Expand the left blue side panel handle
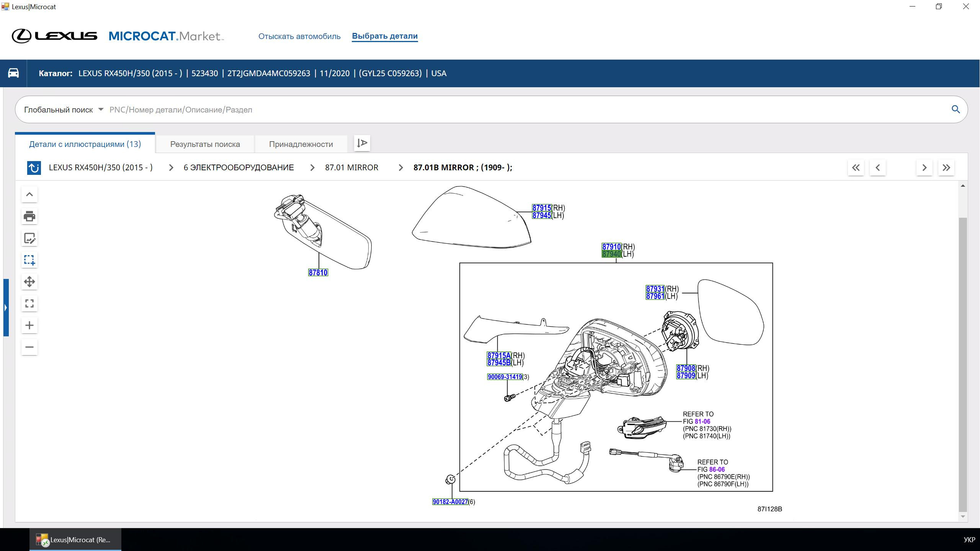The image size is (980, 551). (x=6, y=307)
